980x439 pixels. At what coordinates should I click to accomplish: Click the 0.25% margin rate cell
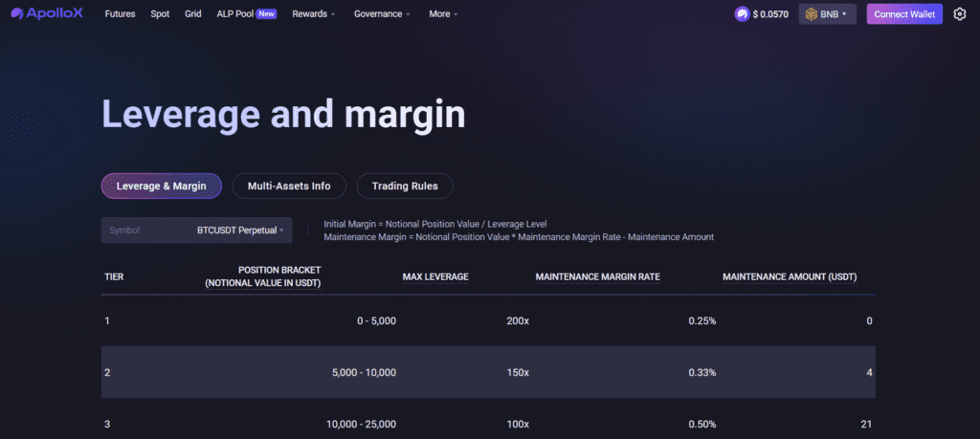click(702, 321)
